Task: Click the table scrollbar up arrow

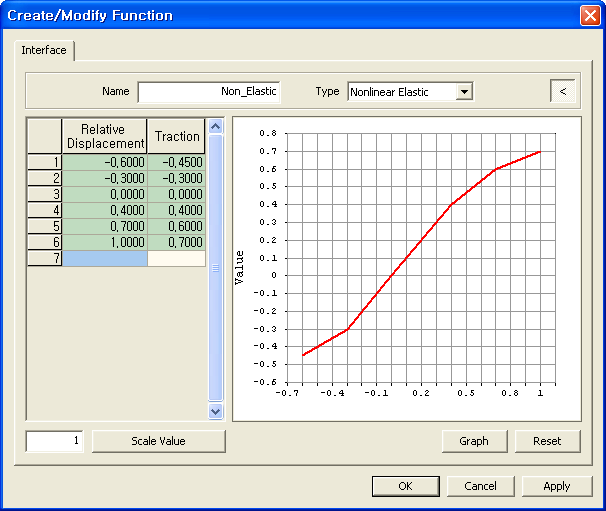Action: [x=216, y=126]
